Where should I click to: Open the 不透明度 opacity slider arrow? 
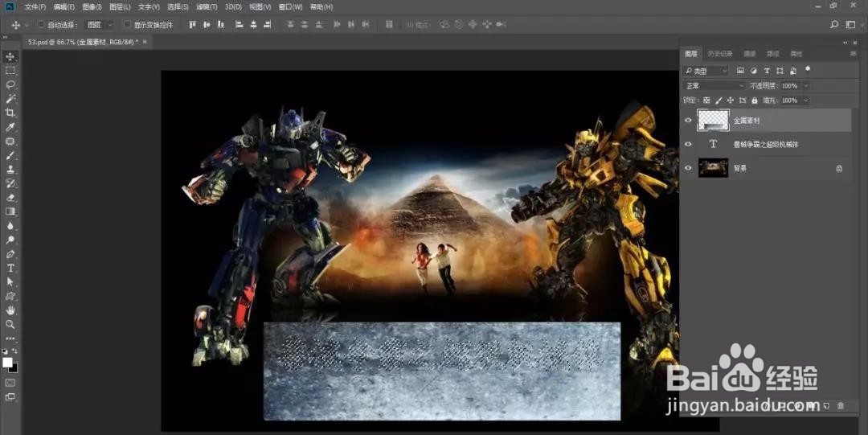pyautogui.click(x=805, y=86)
